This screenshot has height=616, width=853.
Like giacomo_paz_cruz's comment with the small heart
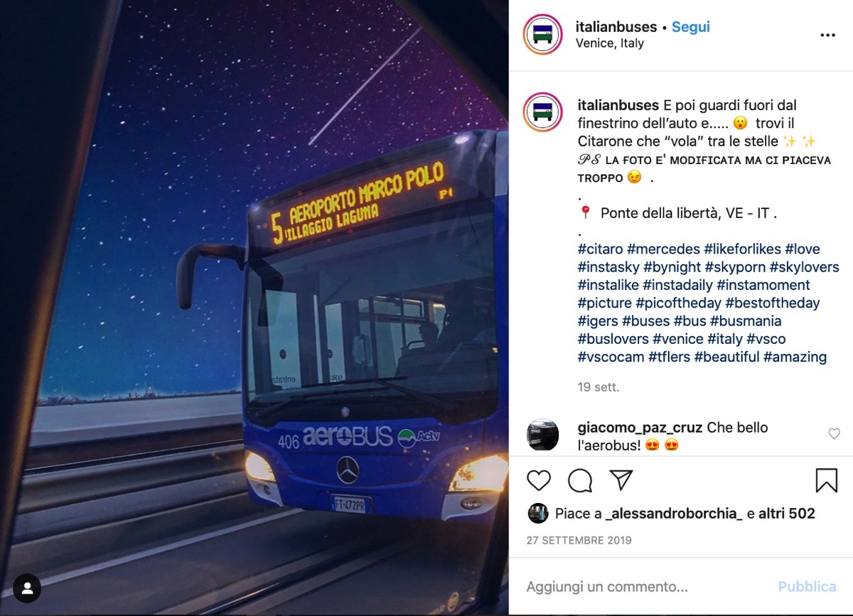835,433
